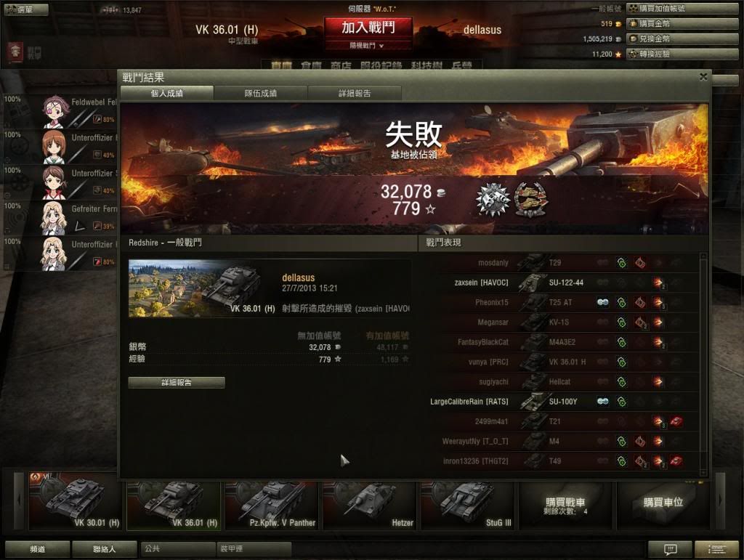The image size is (744, 560).
Task: Collapse tank carousel using the left arrow
Action: point(19,500)
